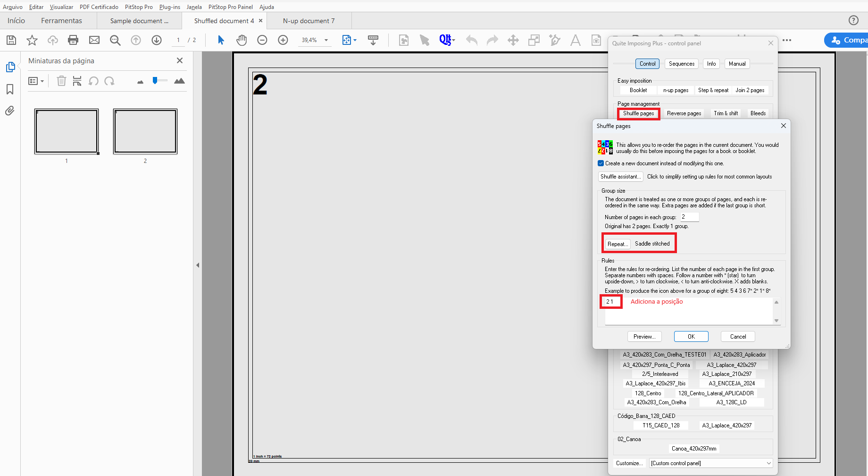Open Page Thumbnails sidebar icon
This screenshot has height=476, width=868.
click(10, 67)
